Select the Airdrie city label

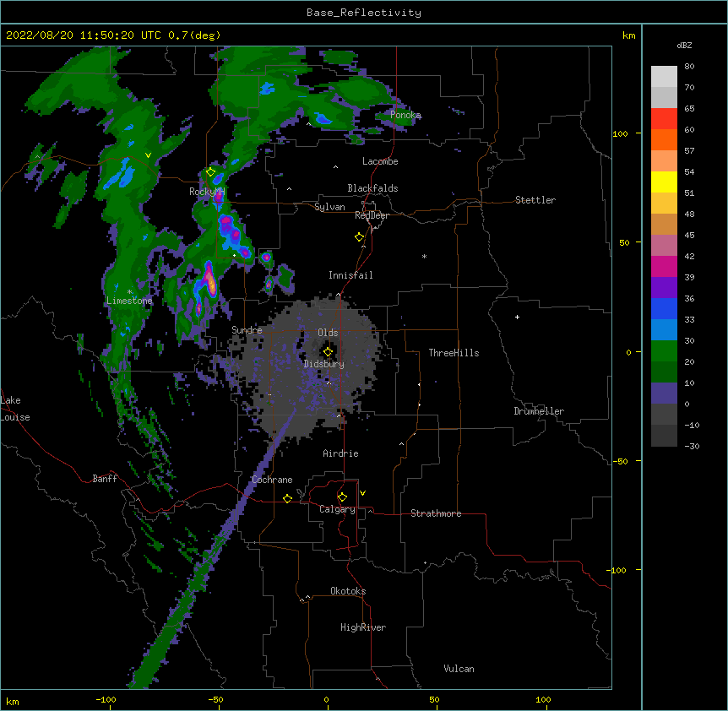click(x=340, y=453)
